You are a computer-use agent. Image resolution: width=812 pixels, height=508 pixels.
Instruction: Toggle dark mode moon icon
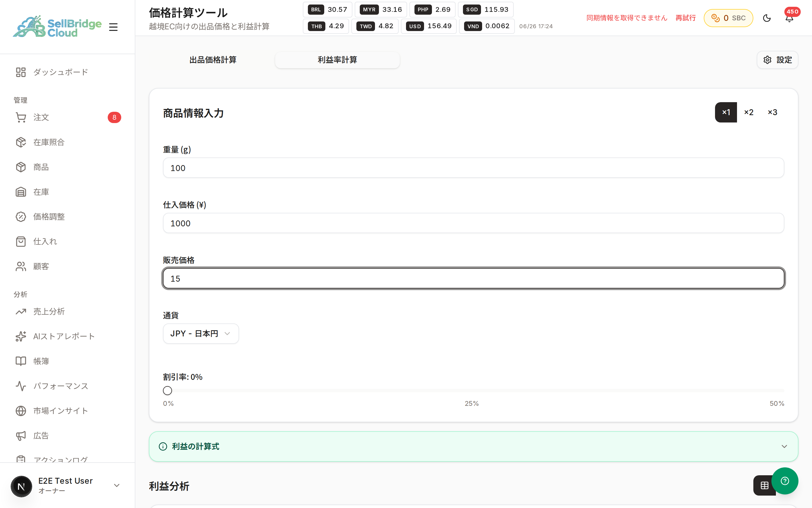[x=767, y=18]
